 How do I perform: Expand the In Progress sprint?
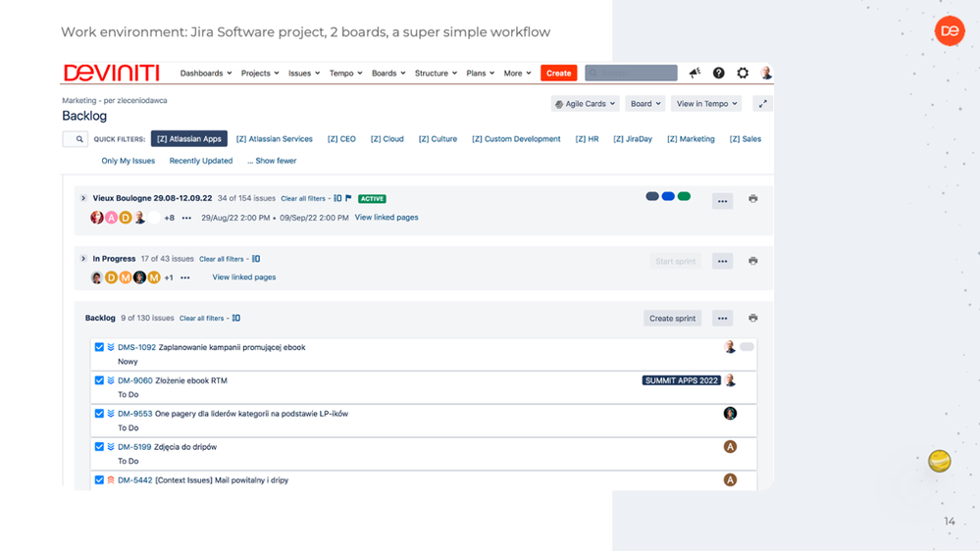coord(83,259)
